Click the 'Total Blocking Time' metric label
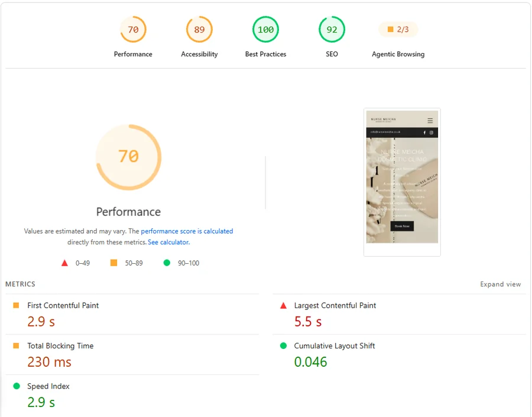532x417 pixels. tap(60, 345)
